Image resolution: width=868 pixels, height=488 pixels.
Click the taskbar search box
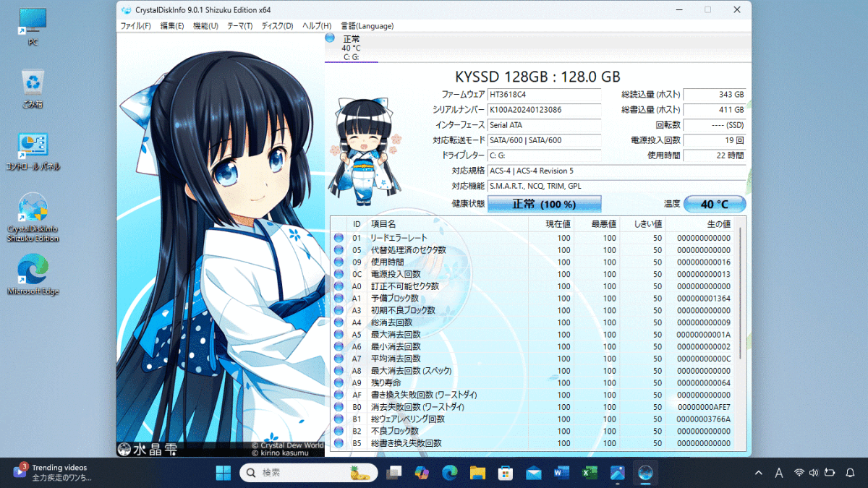point(309,473)
